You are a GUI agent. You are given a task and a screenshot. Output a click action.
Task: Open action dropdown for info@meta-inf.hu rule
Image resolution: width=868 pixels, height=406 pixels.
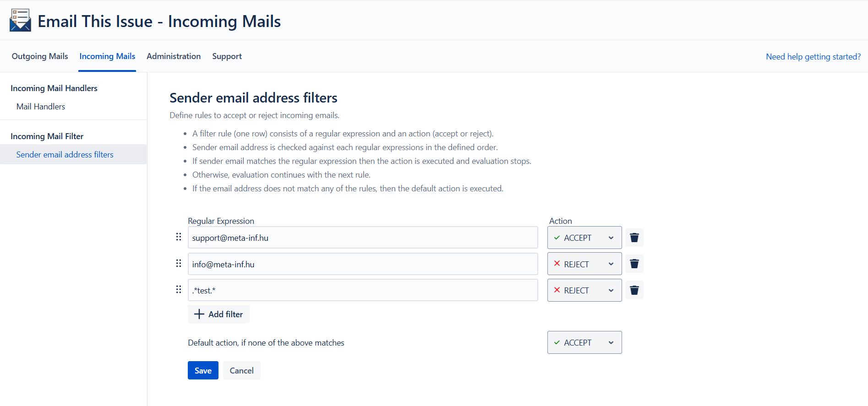coord(584,264)
